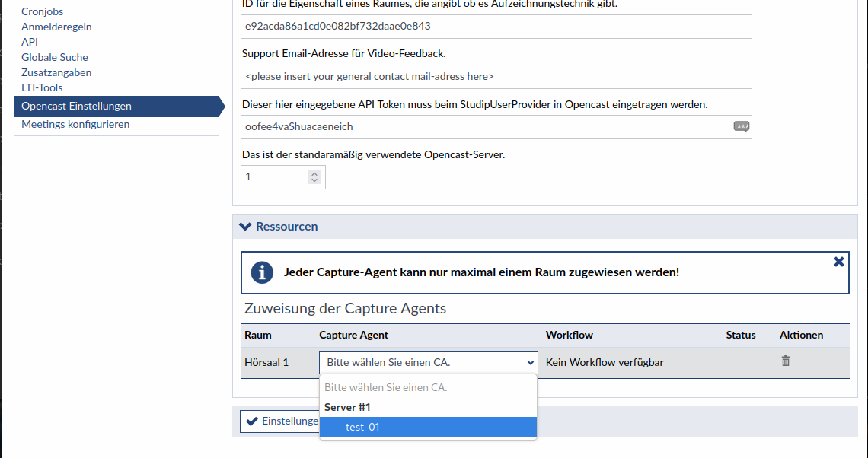Viewport: 868px width, 458px height.
Task: Click the 'Server #1' group label in dropdown
Action: [347, 407]
